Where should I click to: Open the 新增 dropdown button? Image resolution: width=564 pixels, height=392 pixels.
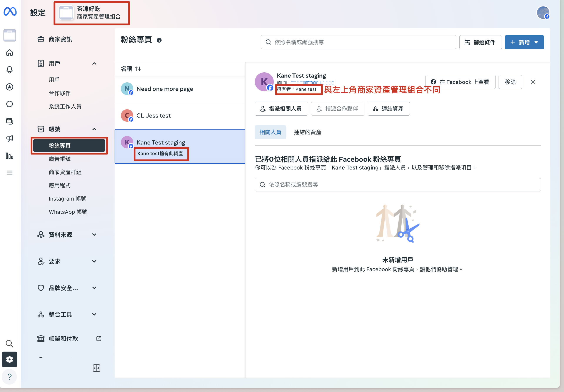pos(524,42)
